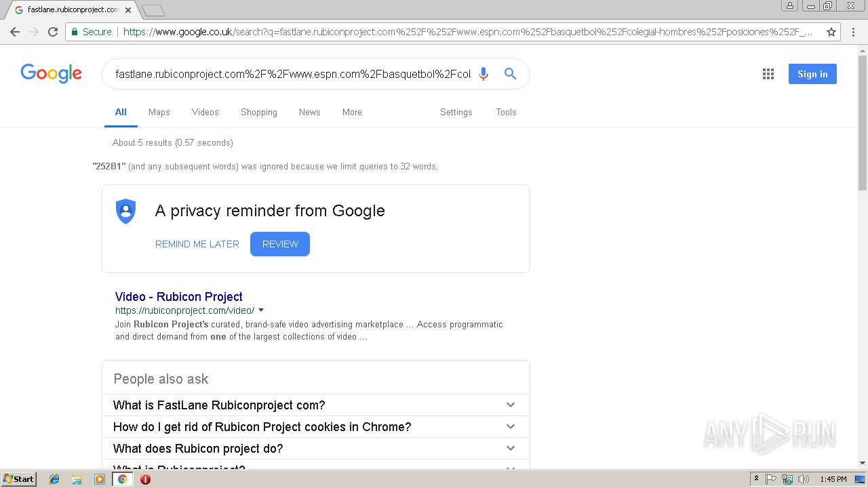Open the Google apps grid

[x=768, y=74]
